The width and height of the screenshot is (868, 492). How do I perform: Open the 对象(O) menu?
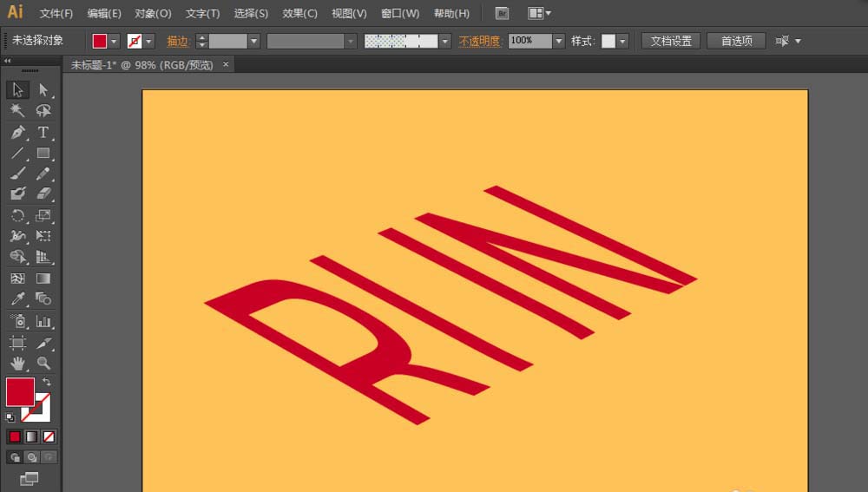[153, 13]
